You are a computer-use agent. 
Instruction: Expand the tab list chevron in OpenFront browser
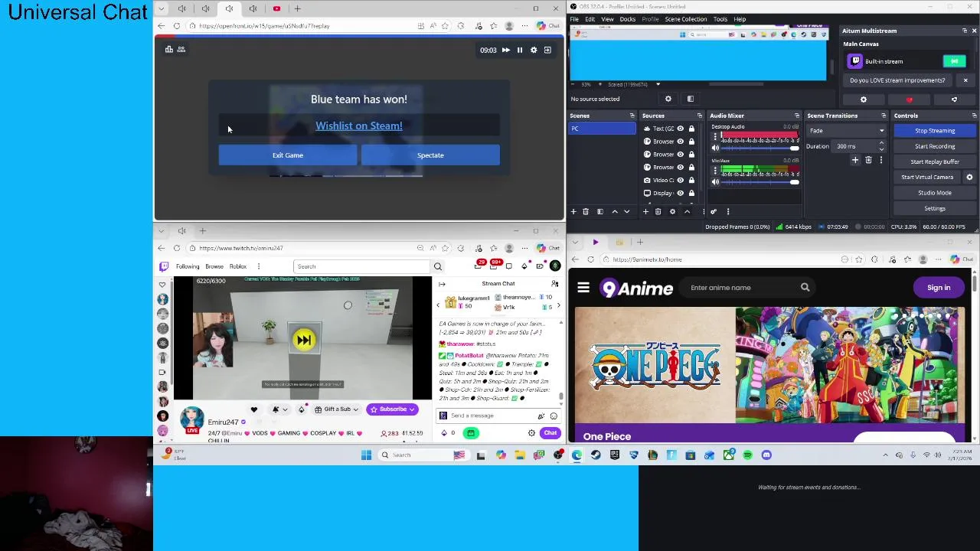coord(162,8)
